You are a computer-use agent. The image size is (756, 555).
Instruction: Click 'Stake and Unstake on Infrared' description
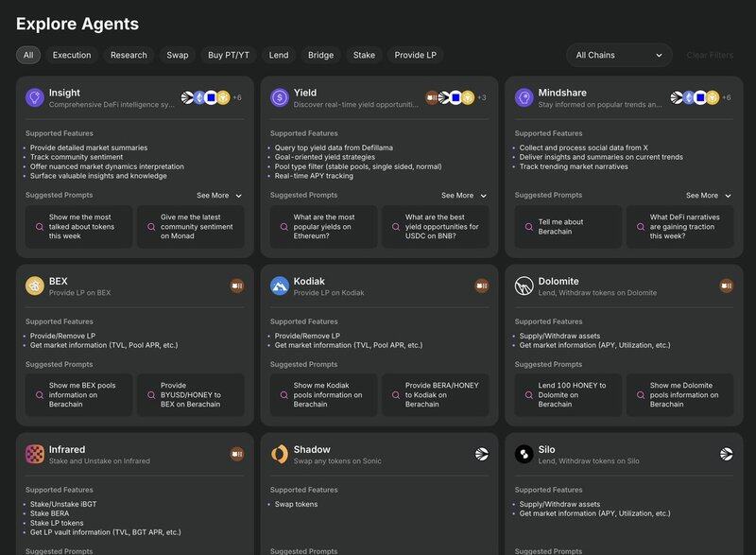[99, 461]
